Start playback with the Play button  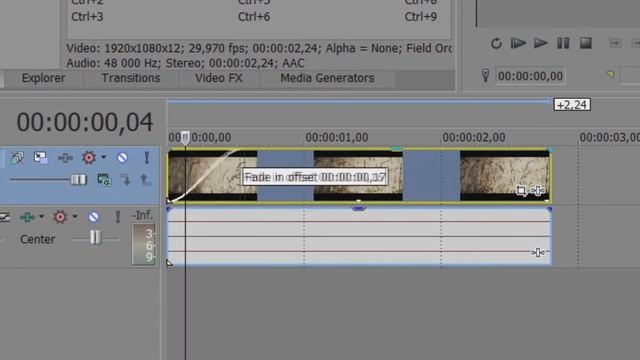tap(540, 43)
